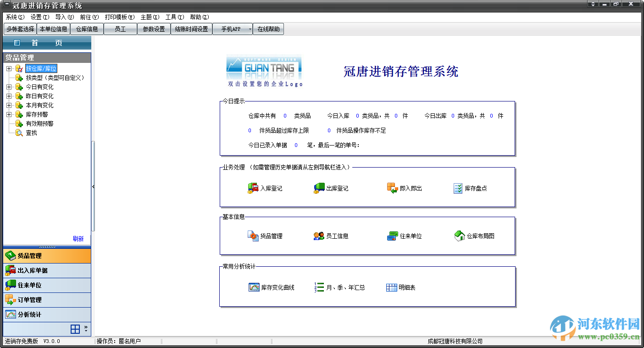Screen dimensions: 644x348
Task: Click the grid layout icon at sidebar bottom
Action: coord(75,329)
